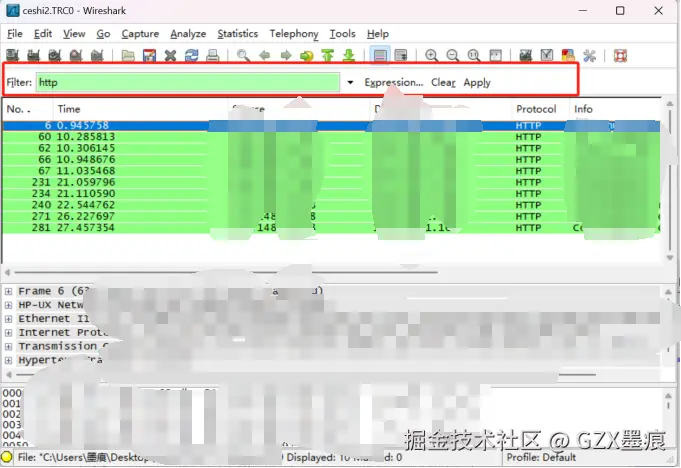
Task: Click the Profile: Default status entry
Action: pos(541,457)
